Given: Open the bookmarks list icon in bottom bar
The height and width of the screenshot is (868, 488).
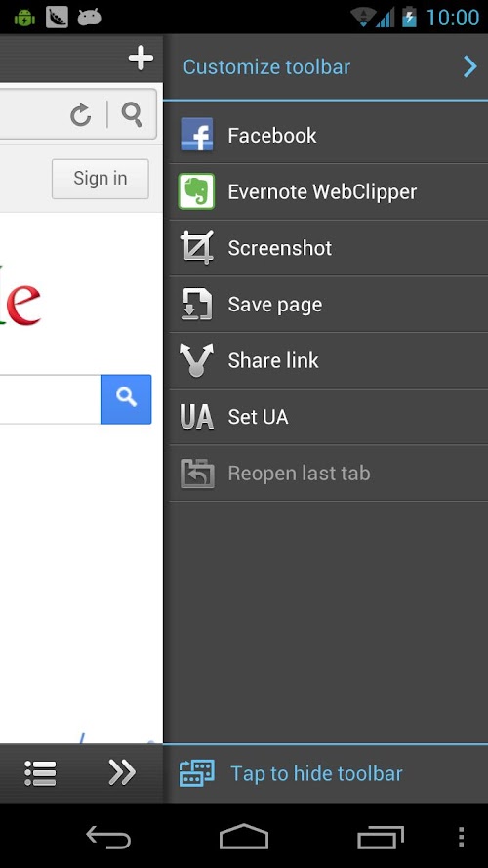Looking at the screenshot, I should (40, 772).
